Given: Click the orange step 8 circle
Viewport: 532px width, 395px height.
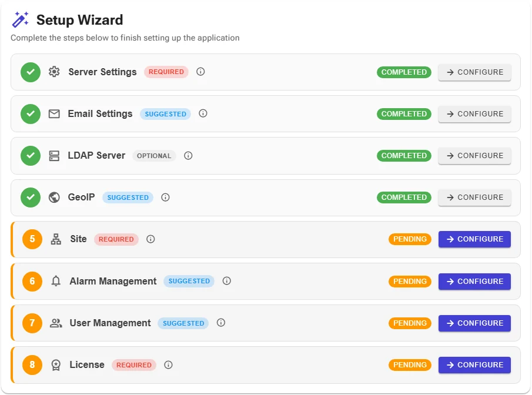Looking at the screenshot, I should click(x=32, y=365).
